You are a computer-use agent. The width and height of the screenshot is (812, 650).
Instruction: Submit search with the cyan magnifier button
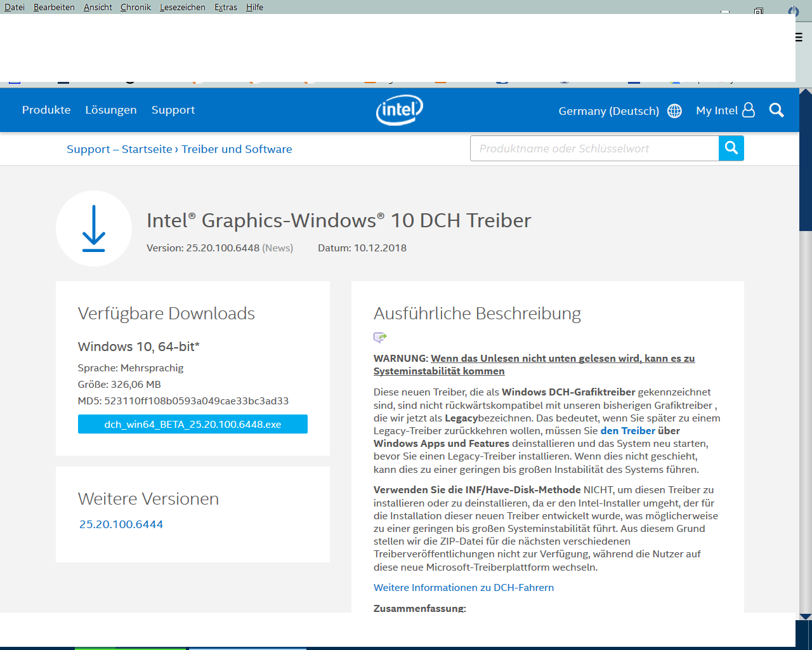[731, 148]
